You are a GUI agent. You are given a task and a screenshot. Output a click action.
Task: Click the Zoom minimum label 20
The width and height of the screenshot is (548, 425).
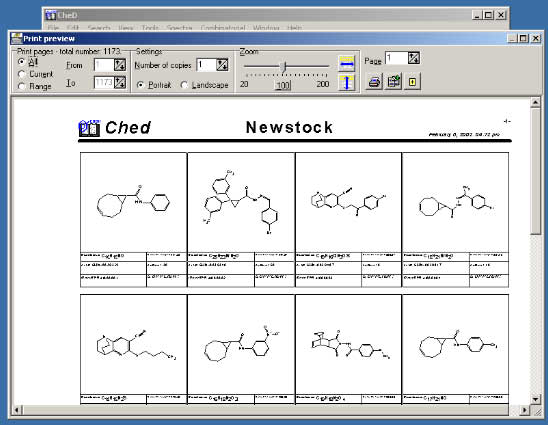[x=244, y=84]
